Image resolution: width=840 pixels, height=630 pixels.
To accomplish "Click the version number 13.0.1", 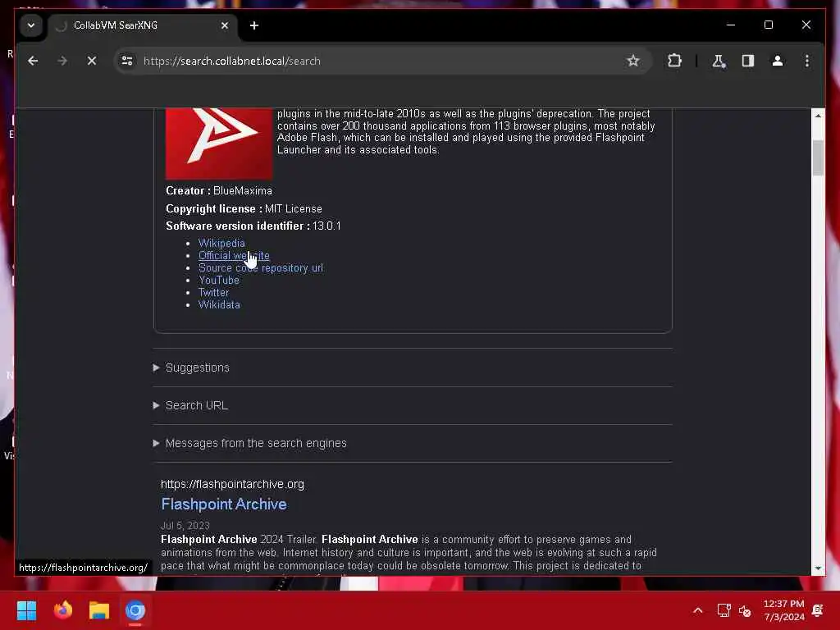I will click(326, 226).
